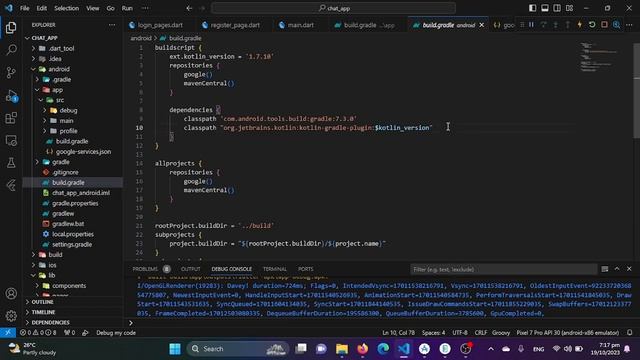This screenshot has height=360, width=640.
Task: Open the Edit menu
Action: 42,8
